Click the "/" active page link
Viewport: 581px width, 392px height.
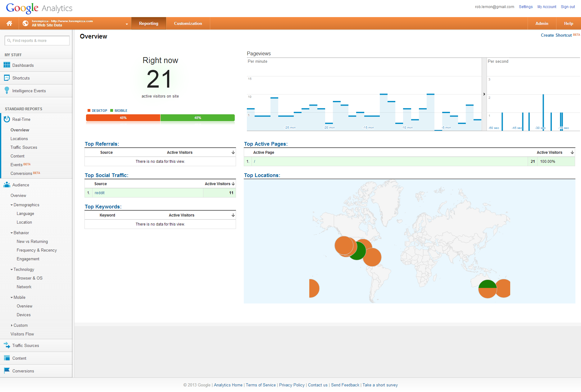click(254, 162)
